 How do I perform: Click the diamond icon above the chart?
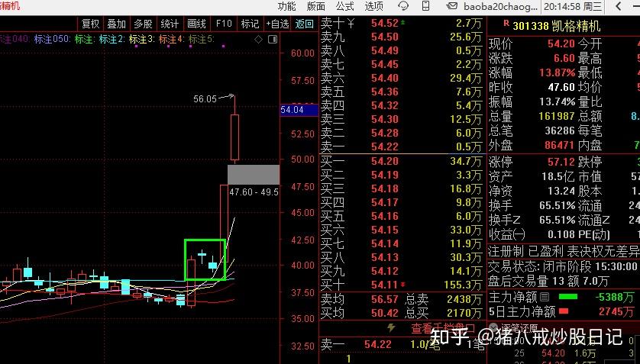[x=258, y=39]
